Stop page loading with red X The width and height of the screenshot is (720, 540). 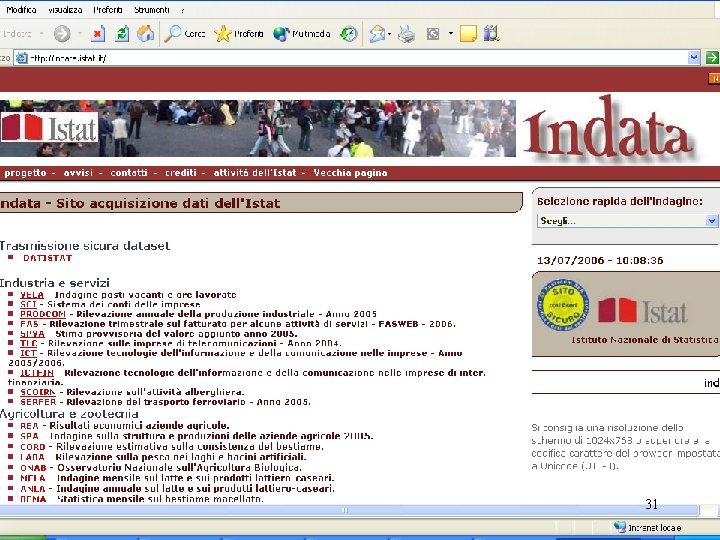(98, 34)
